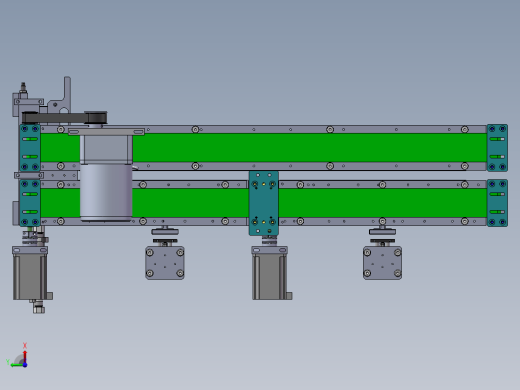This screenshot has height=390, width=520.
Task: Select the cable connector under the left stepper motor
Action: pyautogui.click(x=38, y=307)
